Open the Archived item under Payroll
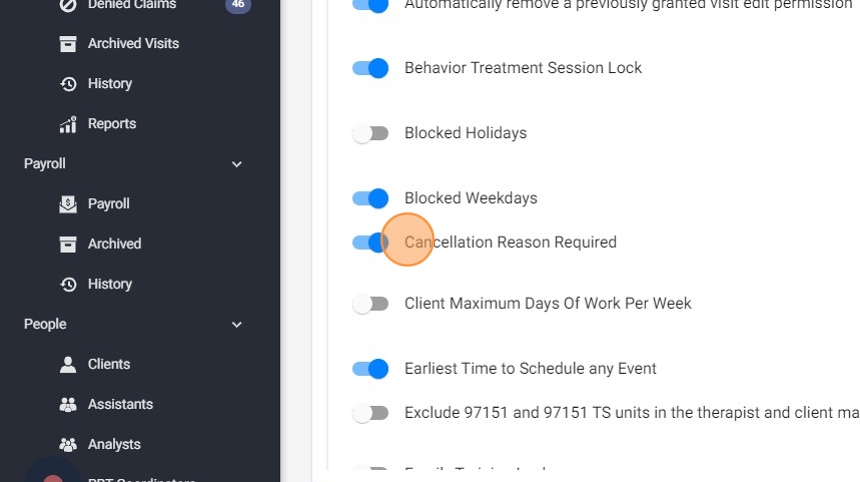This screenshot has height=482, width=860. [114, 244]
